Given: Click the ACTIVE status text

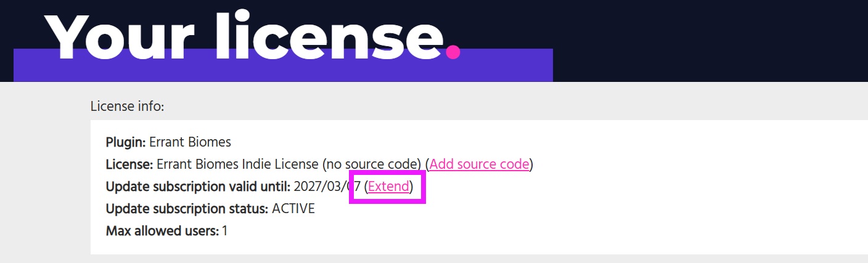Looking at the screenshot, I should pos(293,209).
